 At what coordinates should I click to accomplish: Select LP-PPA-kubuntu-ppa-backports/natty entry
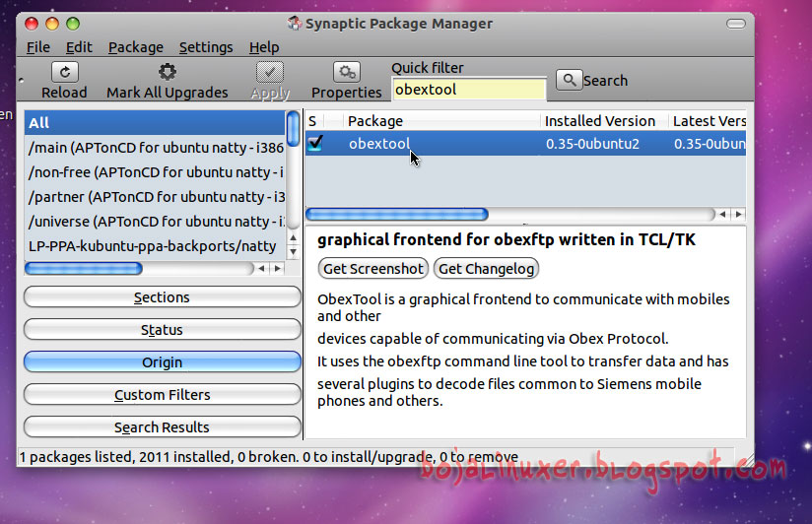tap(155, 246)
